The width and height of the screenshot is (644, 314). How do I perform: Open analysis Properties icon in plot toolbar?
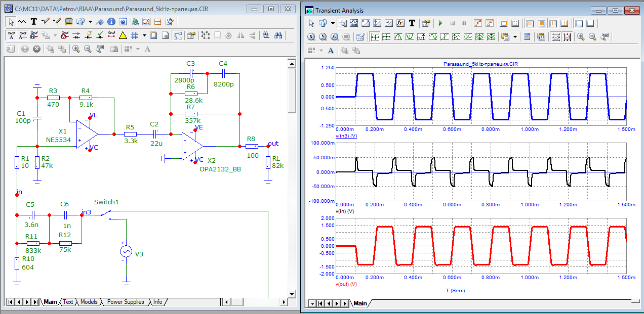(426, 23)
